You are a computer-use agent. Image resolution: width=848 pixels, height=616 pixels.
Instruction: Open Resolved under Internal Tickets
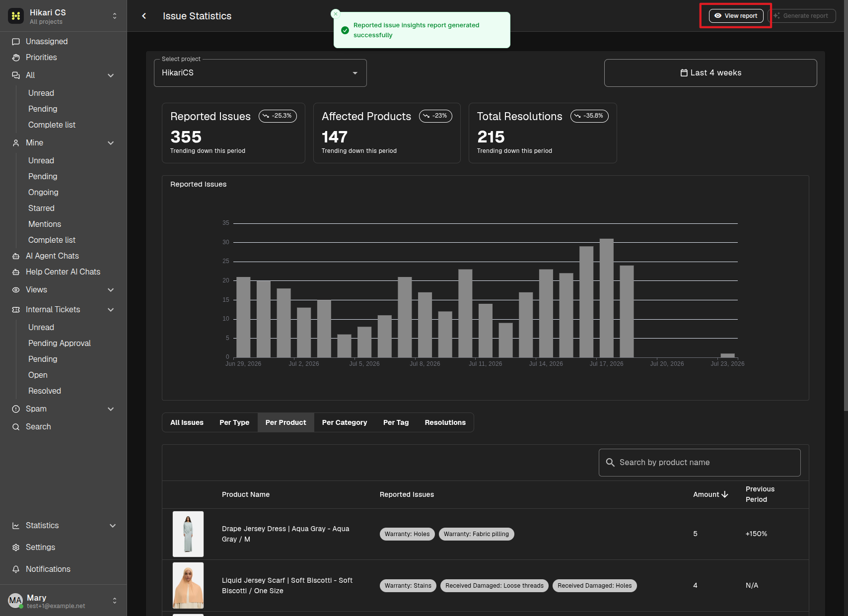45,391
